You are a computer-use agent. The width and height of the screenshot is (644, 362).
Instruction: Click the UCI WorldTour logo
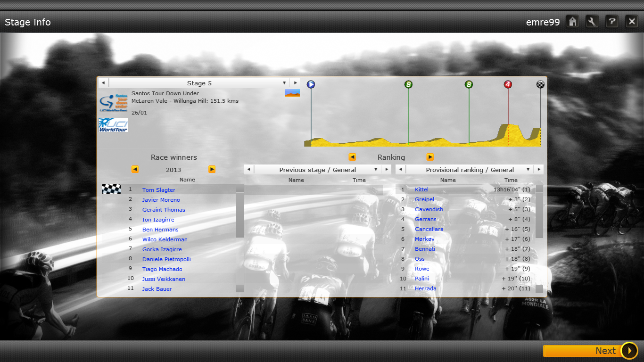(113, 124)
